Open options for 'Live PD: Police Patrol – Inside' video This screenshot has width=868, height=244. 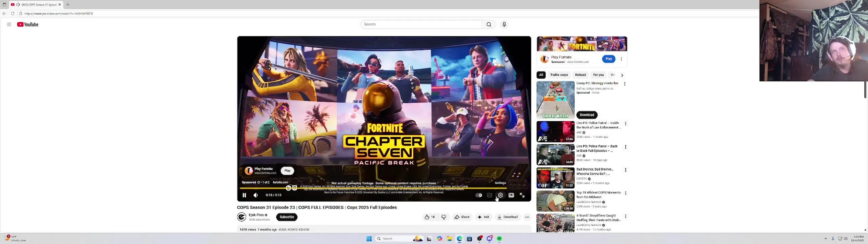[626, 124]
